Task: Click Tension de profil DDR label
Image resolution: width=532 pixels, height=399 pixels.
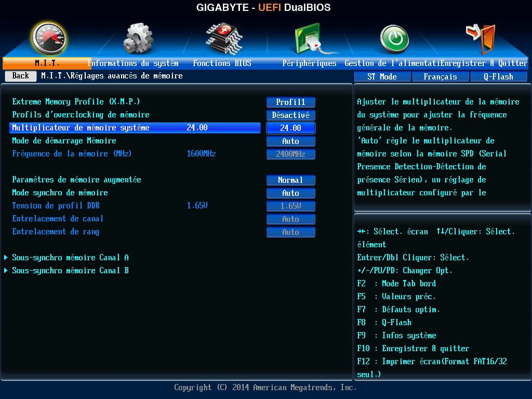Action: [56, 206]
